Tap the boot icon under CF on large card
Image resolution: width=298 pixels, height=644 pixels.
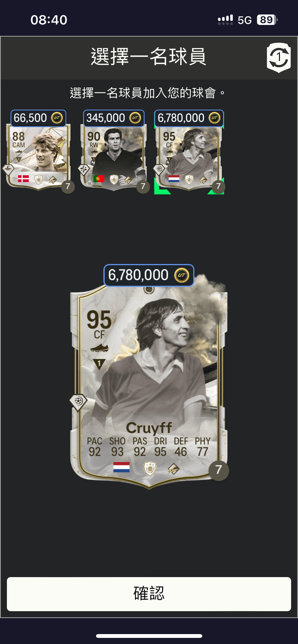[x=100, y=348]
